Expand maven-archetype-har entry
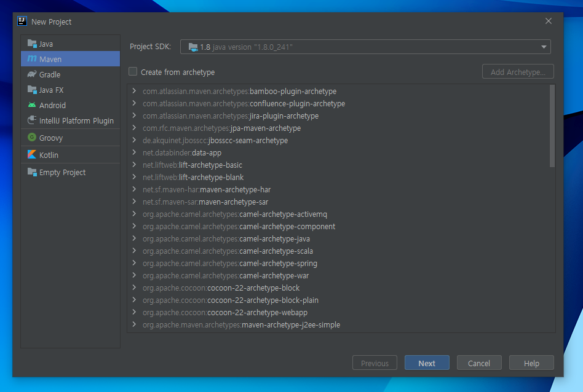583x392 pixels. pos(134,189)
